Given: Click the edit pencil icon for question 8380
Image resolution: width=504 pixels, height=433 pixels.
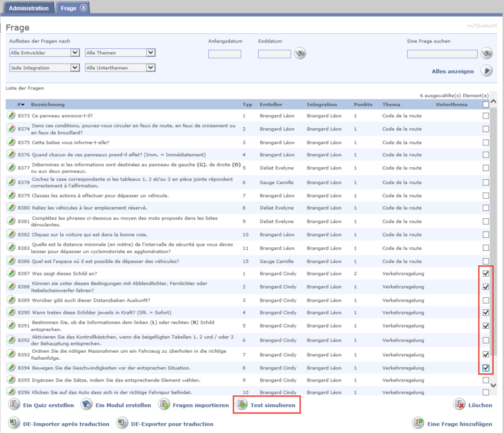Looking at the screenshot, I should click(x=11, y=208).
